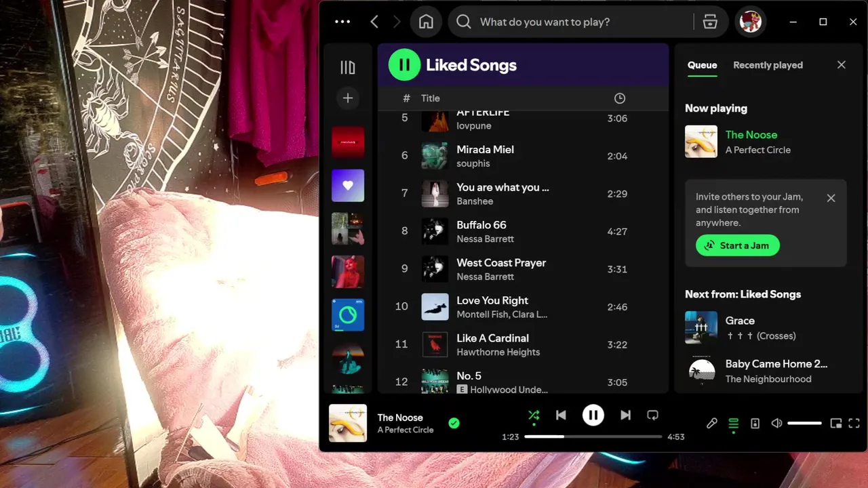
Task: Open the souphis artist link
Action: 473,163
